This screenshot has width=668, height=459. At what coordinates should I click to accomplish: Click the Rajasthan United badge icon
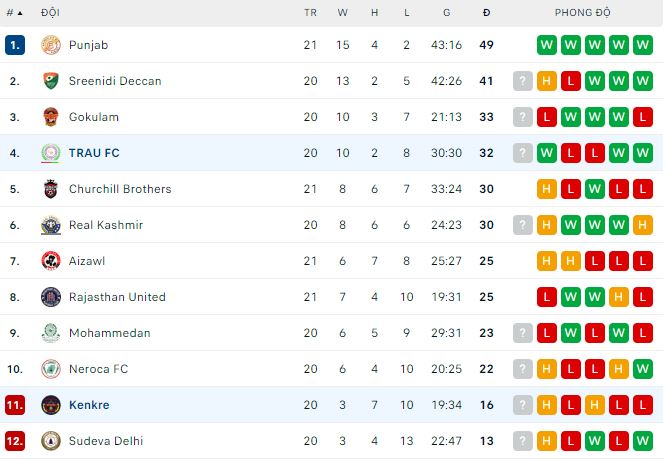pyautogui.click(x=51, y=297)
